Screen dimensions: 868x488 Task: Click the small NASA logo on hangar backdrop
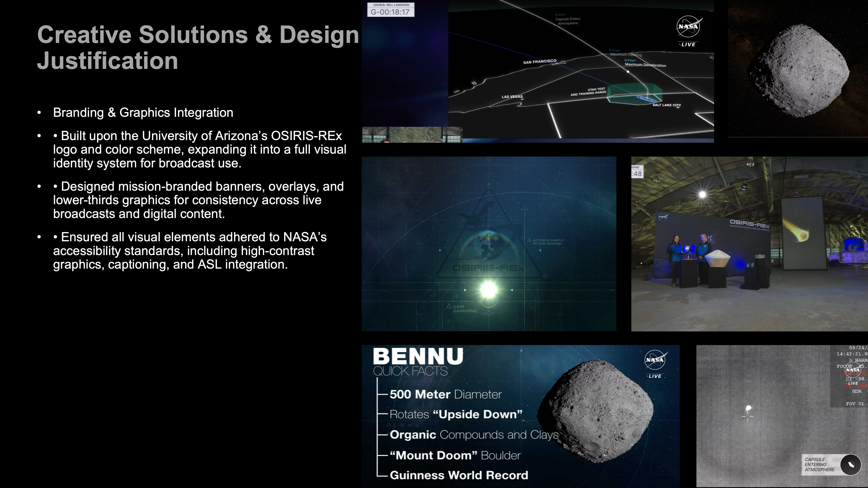663,217
